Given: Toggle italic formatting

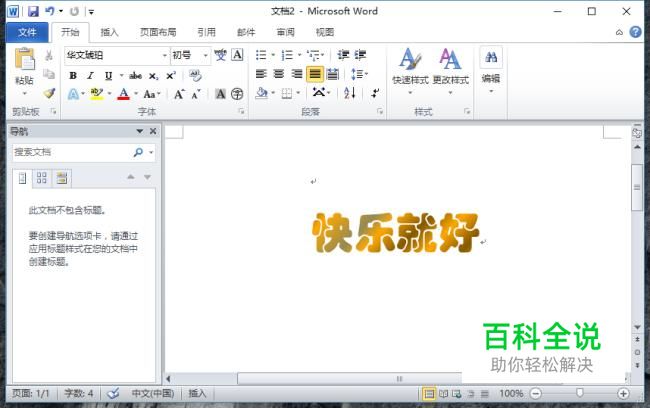Looking at the screenshot, I should (x=90, y=75).
